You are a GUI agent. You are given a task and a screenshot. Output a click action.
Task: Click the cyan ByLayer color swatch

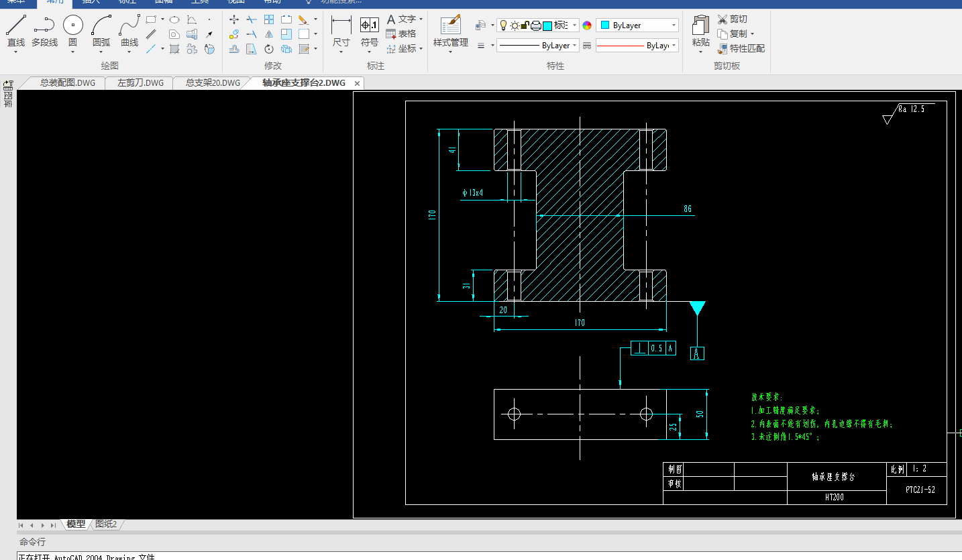coord(605,25)
